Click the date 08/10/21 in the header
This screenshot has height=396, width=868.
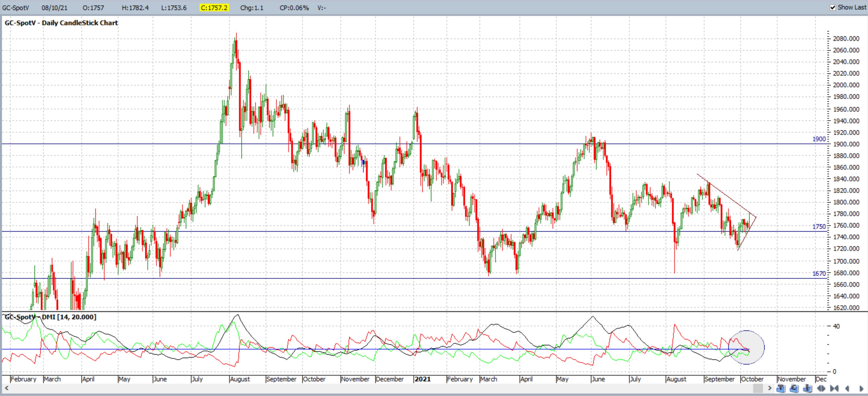[54, 8]
